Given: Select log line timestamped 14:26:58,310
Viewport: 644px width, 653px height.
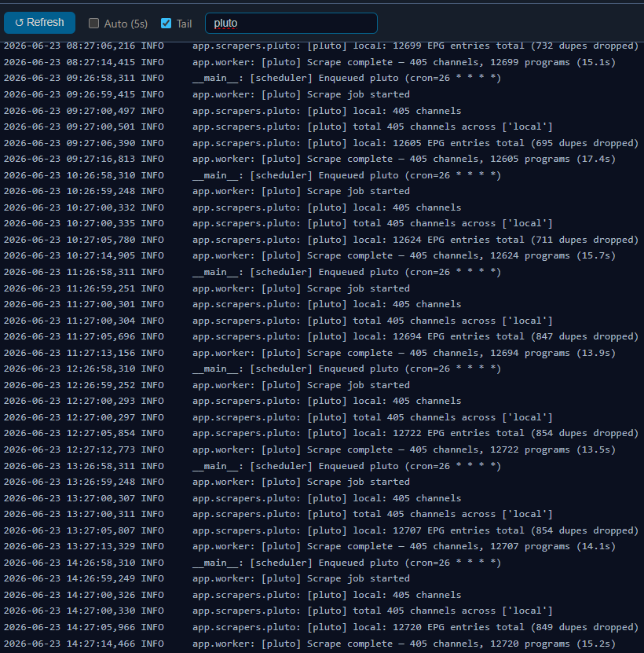Looking at the screenshot, I should coord(252,563).
